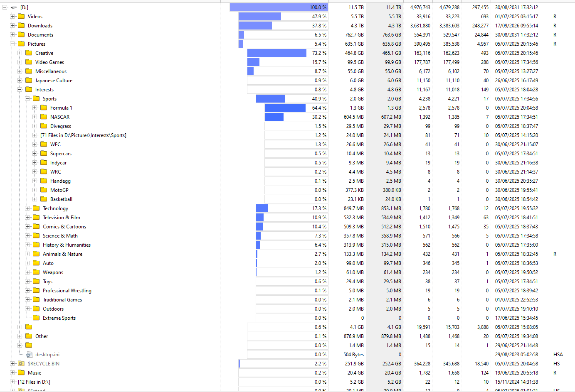The width and height of the screenshot is (575, 392).
Task: Click the Comics & Cartoons folder icon
Action: [36, 227]
